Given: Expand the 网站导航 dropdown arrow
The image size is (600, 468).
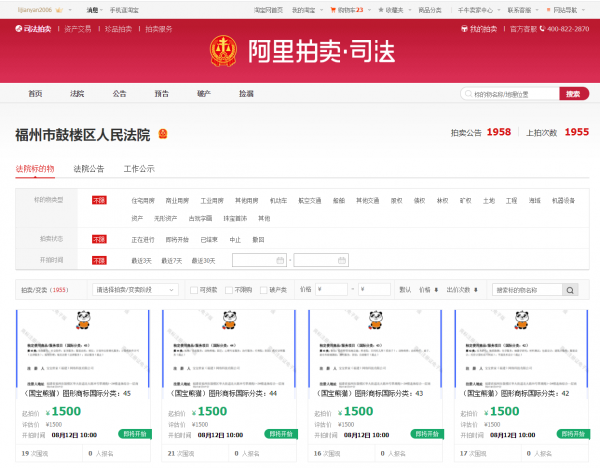Looking at the screenshot, I should pyautogui.click(x=583, y=10).
